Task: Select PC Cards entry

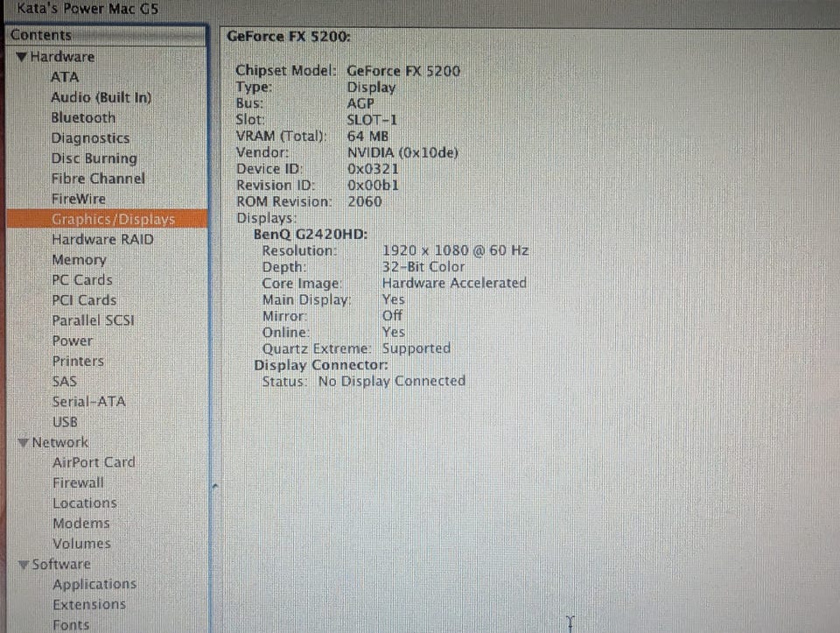Action: click(x=82, y=280)
